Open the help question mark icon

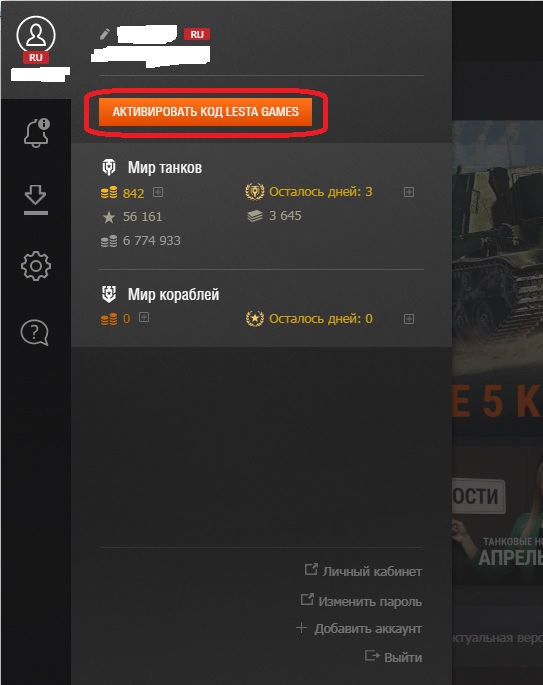35,332
